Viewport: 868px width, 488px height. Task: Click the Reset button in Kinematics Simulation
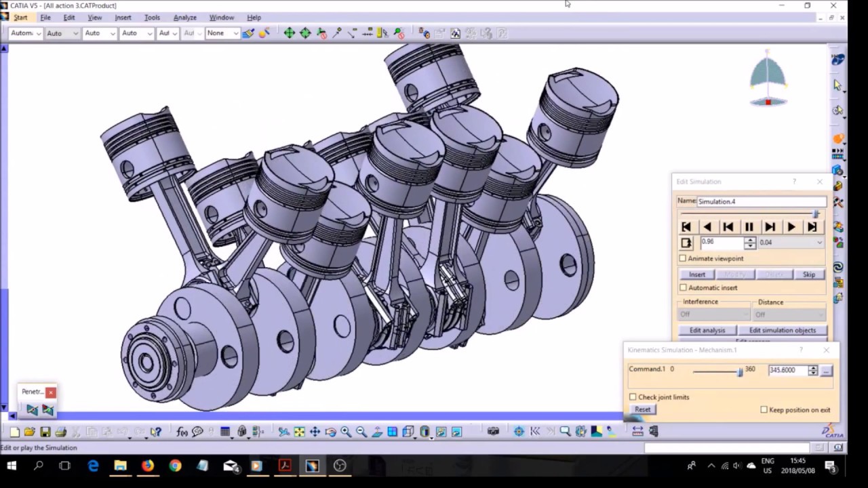tap(643, 409)
